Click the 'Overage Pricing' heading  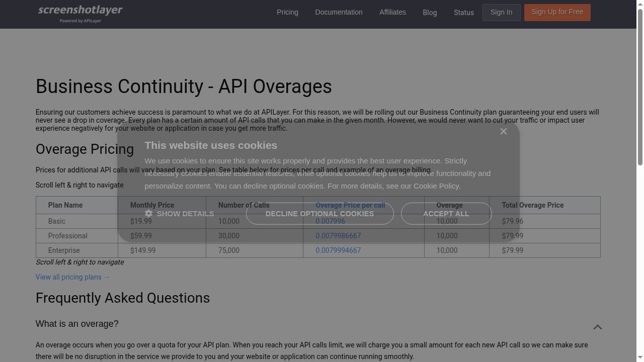[x=85, y=149]
